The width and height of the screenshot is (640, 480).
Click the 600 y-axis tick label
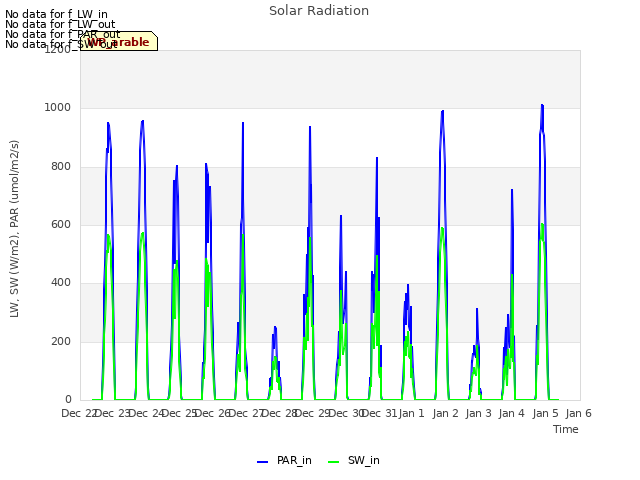(61, 224)
